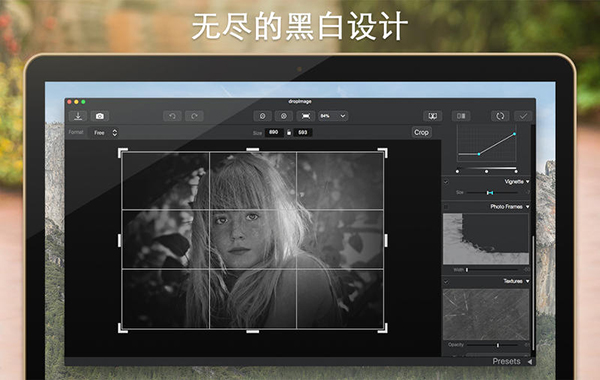Image resolution: width=600 pixels, height=380 pixels.
Task: Redo the edit with right arrow
Action: coord(194,116)
